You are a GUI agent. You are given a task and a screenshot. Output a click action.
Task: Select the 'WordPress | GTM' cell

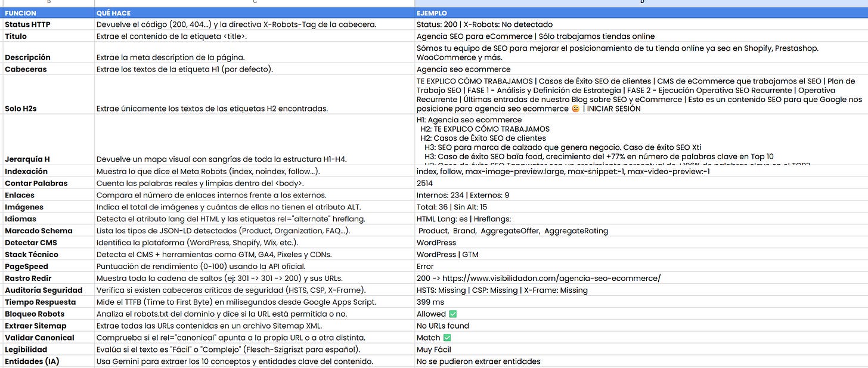(641, 255)
